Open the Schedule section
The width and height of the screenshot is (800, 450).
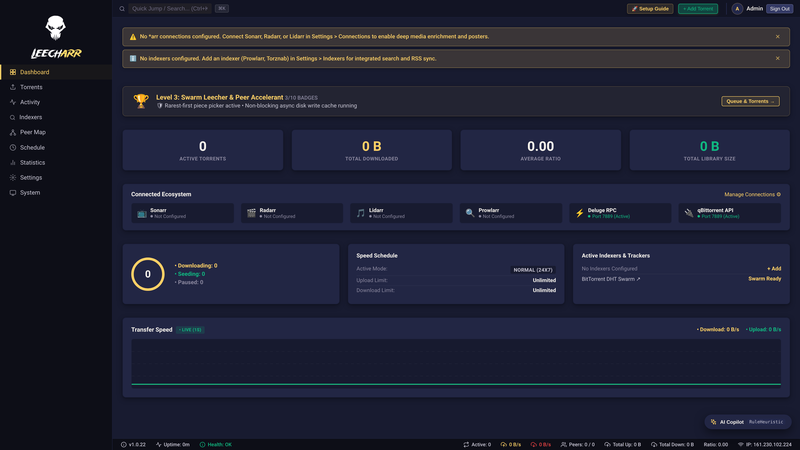tap(56, 147)
